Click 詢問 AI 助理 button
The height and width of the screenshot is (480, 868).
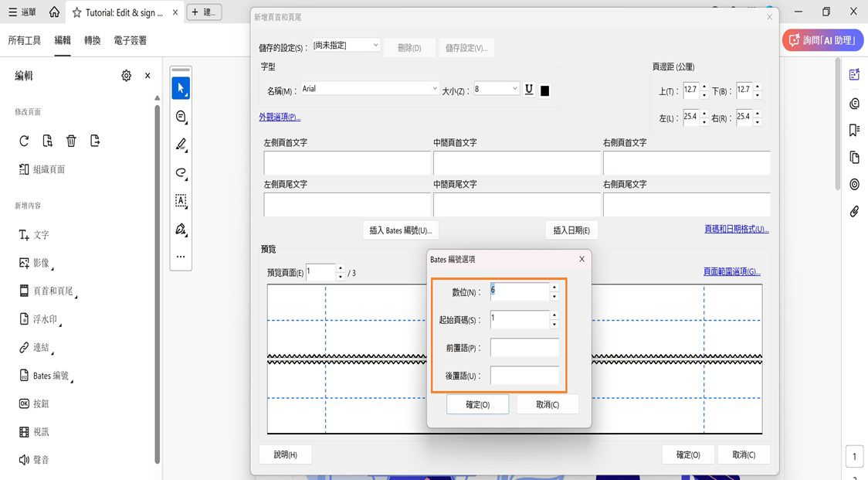tap(822, 40)
